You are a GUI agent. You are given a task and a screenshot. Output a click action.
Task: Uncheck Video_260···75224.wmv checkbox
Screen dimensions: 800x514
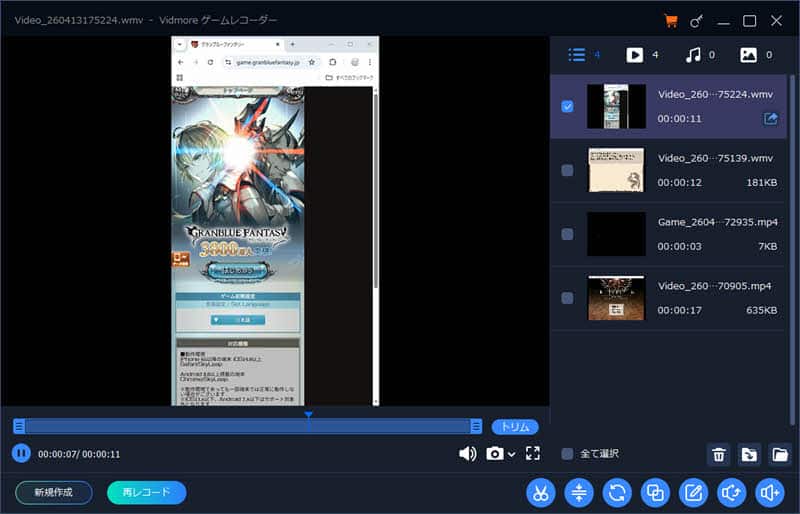point(567,106)
